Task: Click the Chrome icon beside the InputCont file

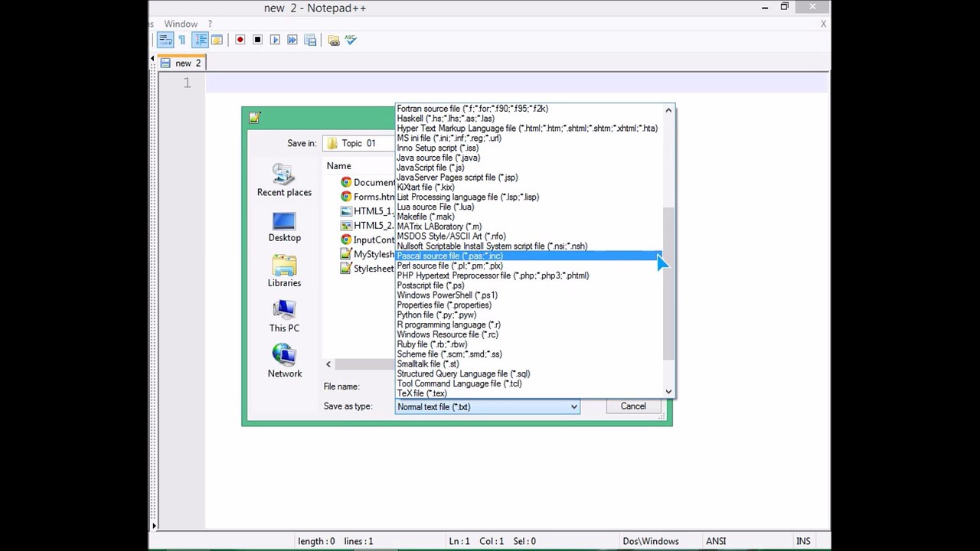Action: click(346, 240)
